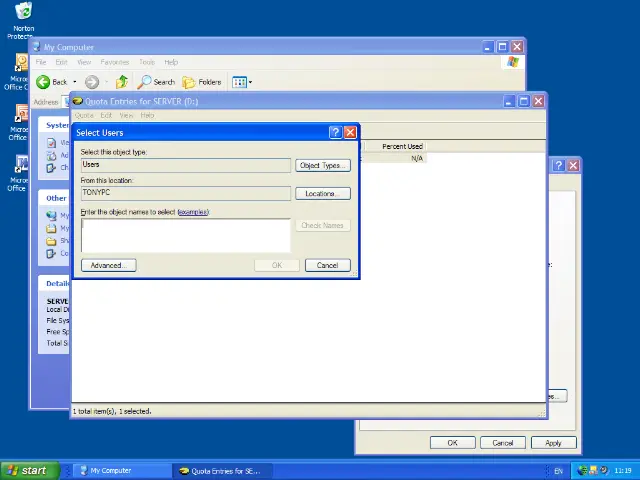
Task: Open the Views dropdown in the toolbar
Action: [242, 82]
